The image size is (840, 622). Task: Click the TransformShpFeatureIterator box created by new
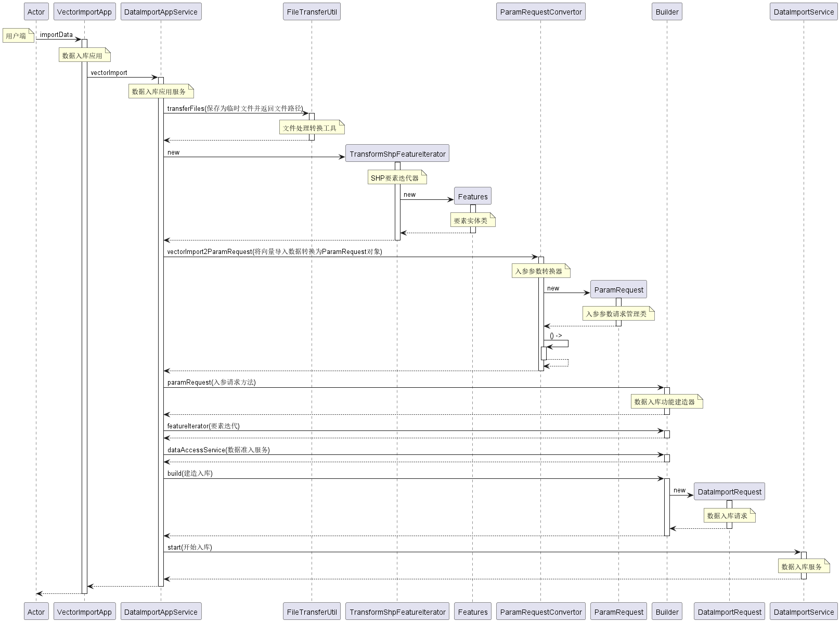[397, 154]
